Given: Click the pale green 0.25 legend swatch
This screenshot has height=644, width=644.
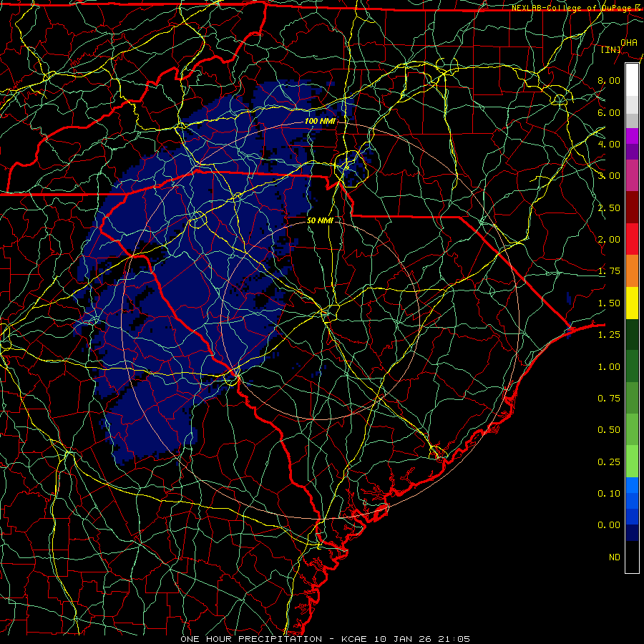Looking at the screenshot, I should 632,462.
